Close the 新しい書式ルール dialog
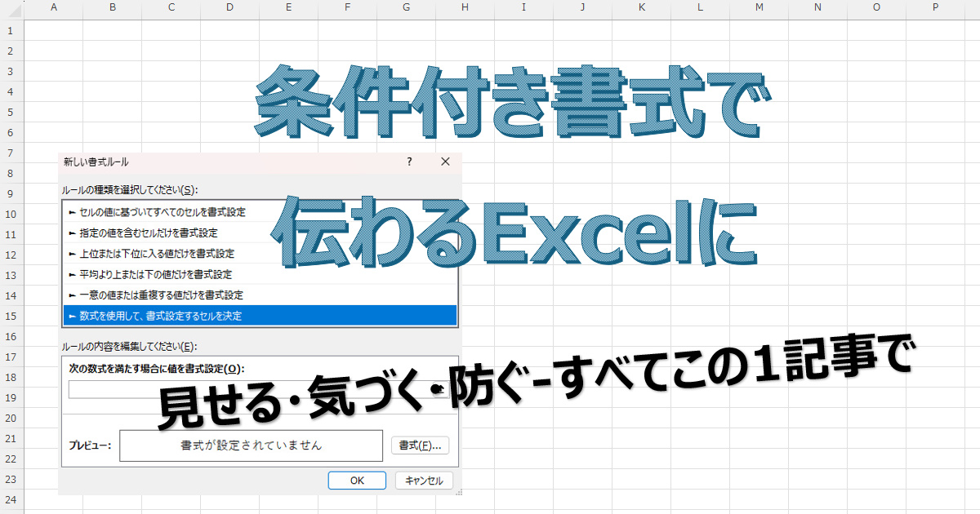 click(x=445, y=162)
